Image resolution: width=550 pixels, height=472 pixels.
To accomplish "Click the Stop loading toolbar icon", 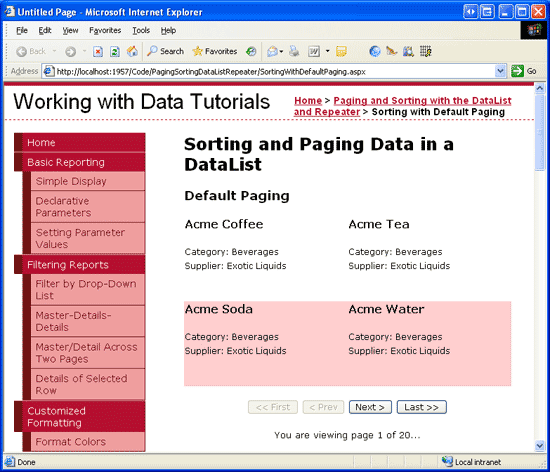I will pyautogui.click(x=98, y=52).
